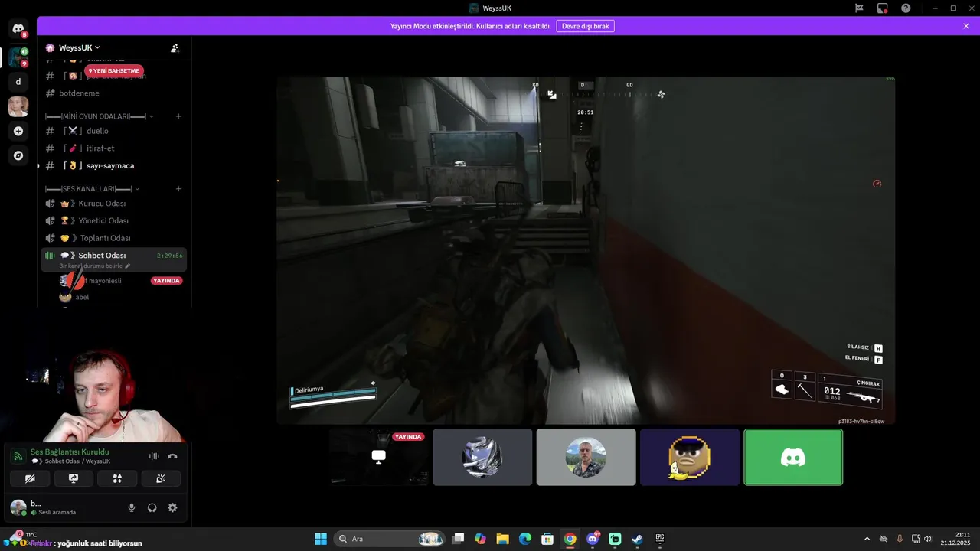Disconnect from voice with hang-up icon
Viewport: 980px width, 551px height.
point(172,456)
